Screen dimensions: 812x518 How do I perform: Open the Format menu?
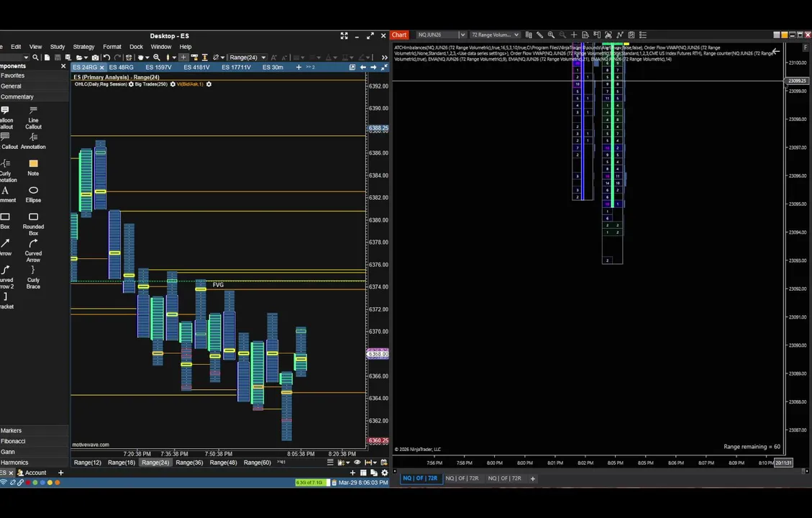point(112,47)
